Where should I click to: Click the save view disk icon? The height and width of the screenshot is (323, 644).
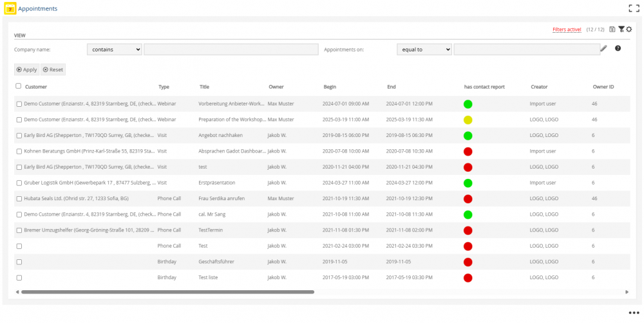612,30
